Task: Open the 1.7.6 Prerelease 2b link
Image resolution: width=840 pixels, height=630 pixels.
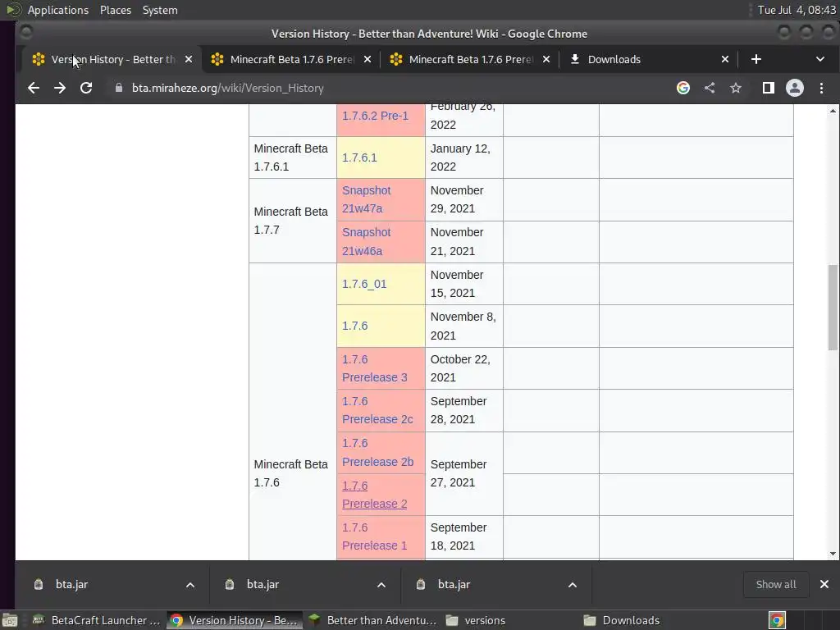Action: [377, 452]
